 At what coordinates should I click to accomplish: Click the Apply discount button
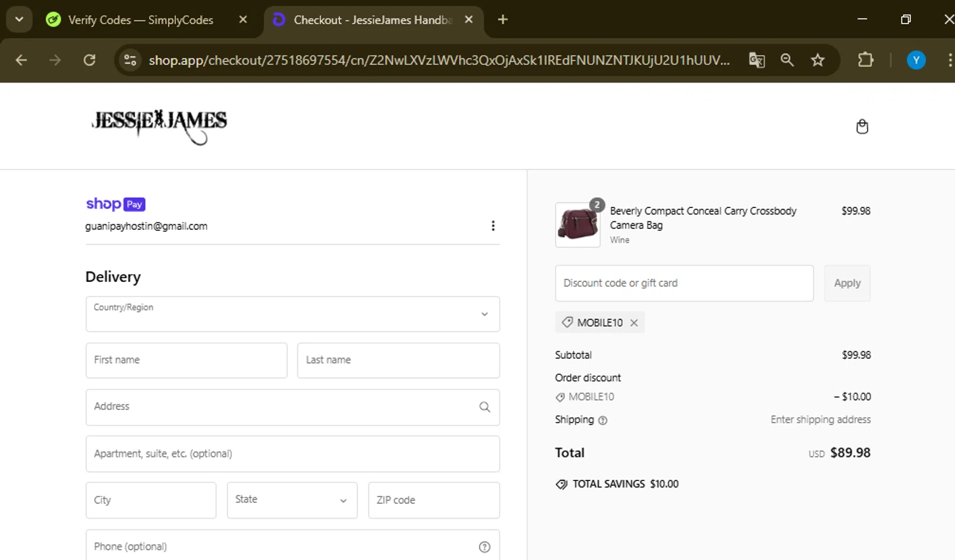[847, 283]
